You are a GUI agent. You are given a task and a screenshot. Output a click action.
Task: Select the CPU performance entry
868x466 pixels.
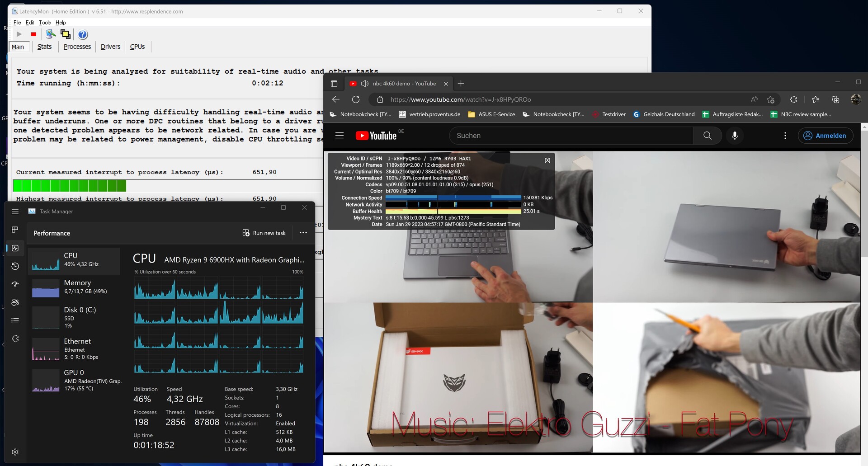coord(74,261)
